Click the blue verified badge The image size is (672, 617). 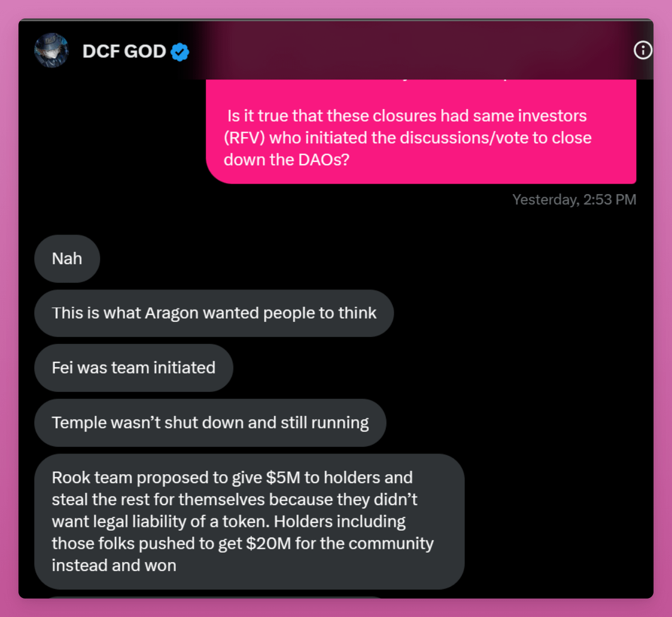click(180, 52)
